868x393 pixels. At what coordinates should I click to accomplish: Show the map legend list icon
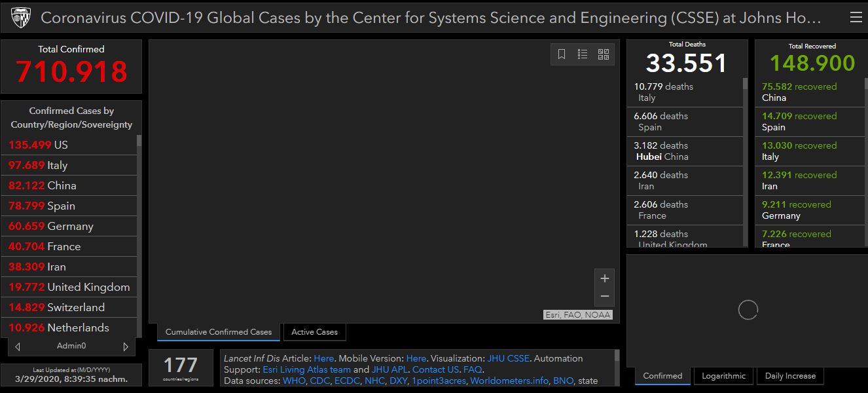583,54
